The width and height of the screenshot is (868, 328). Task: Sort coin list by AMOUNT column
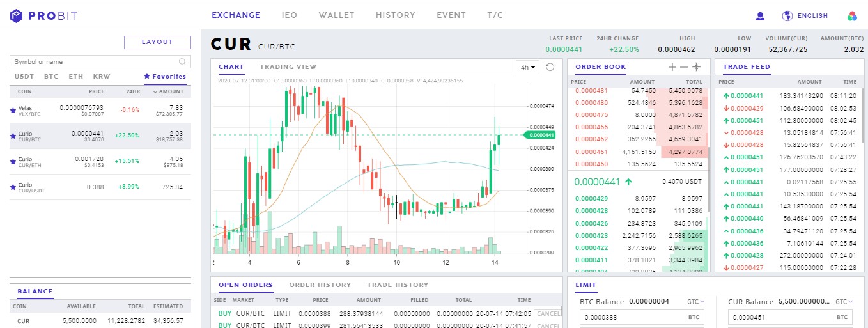coord(169,92)
